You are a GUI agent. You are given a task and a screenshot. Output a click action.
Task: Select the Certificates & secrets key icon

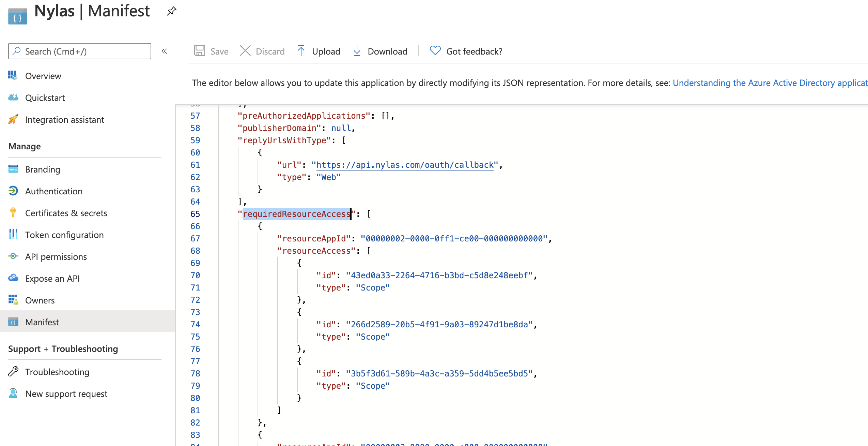click(13, 213)
